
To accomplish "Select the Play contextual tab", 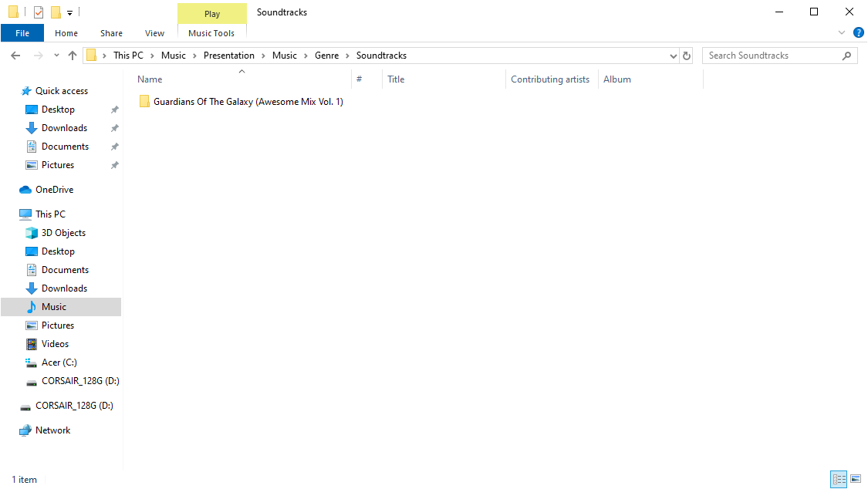I will [x=212, y=14].
